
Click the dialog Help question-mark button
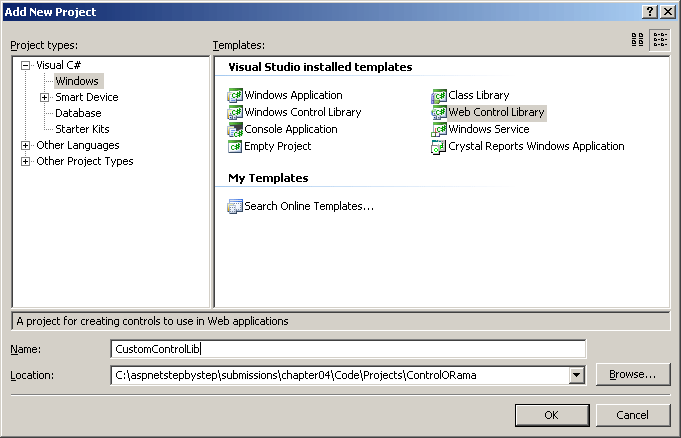pos(650,10)
